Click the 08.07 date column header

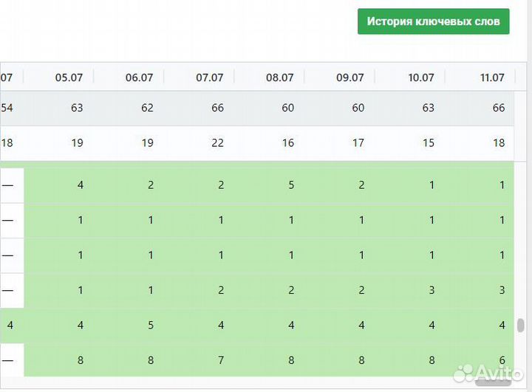click(x=279, y=78)
